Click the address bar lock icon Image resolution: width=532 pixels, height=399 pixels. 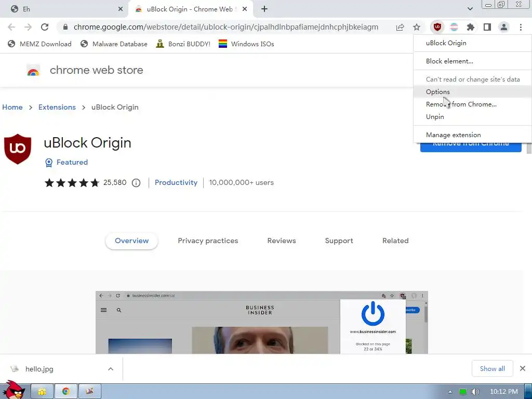65,27
